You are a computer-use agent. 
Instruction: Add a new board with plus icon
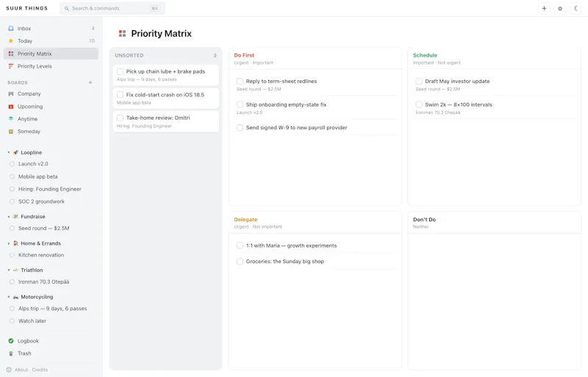[90, 82]
